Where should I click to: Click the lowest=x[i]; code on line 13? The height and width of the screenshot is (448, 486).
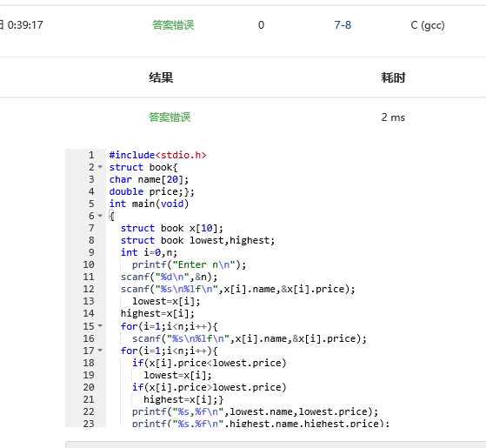pos(166,301)
